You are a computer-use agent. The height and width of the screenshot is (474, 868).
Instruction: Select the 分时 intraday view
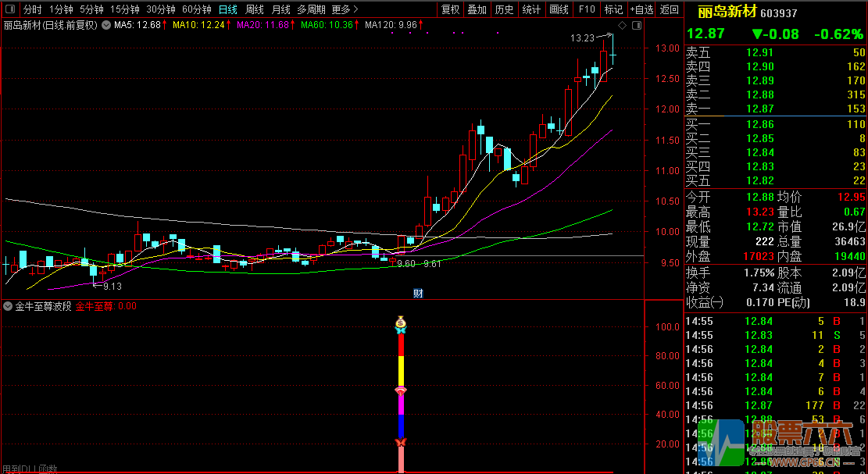coord(33,9)
